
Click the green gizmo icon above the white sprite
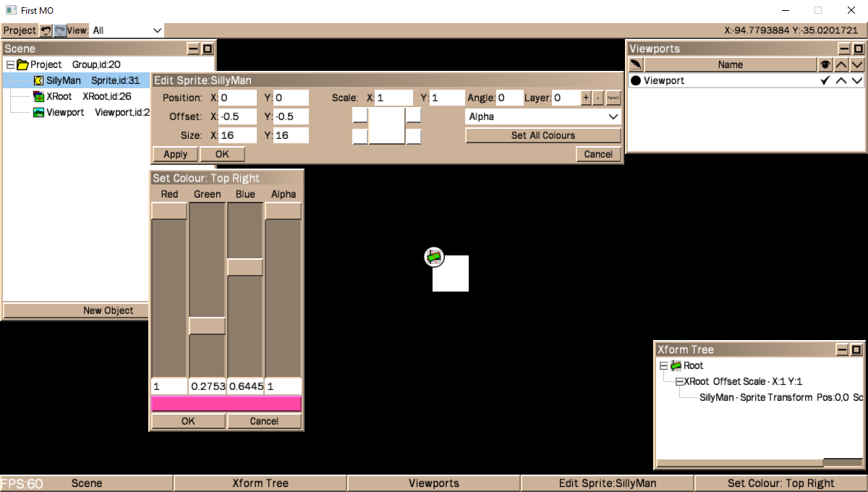(x=434, y=256)
